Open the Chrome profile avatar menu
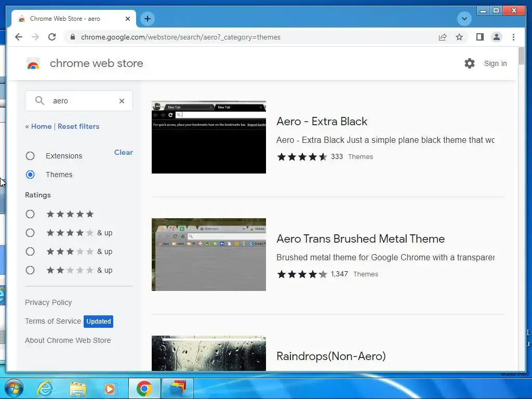 496,37
